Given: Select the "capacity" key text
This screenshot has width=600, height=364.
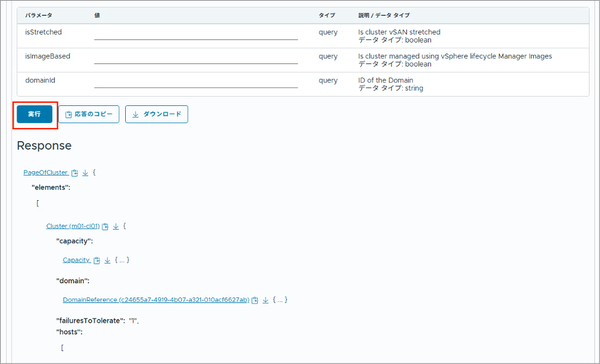Looking at the screenshot, I should 75,241.
